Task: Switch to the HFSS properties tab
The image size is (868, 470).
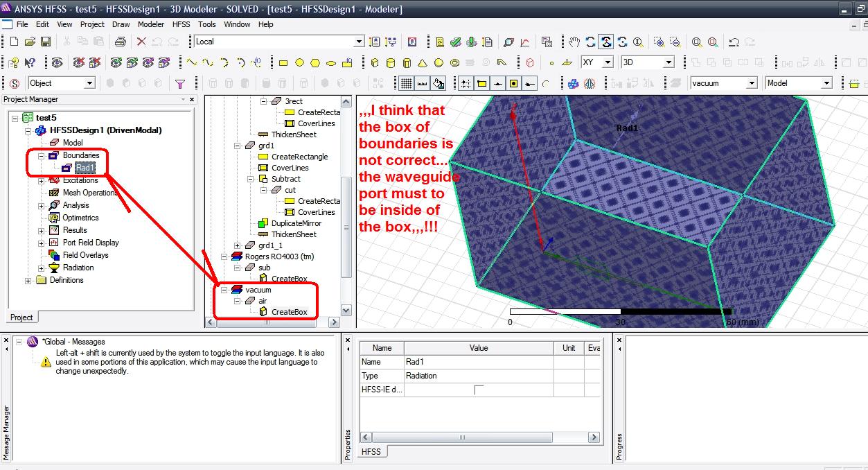Action: [371, 452]
